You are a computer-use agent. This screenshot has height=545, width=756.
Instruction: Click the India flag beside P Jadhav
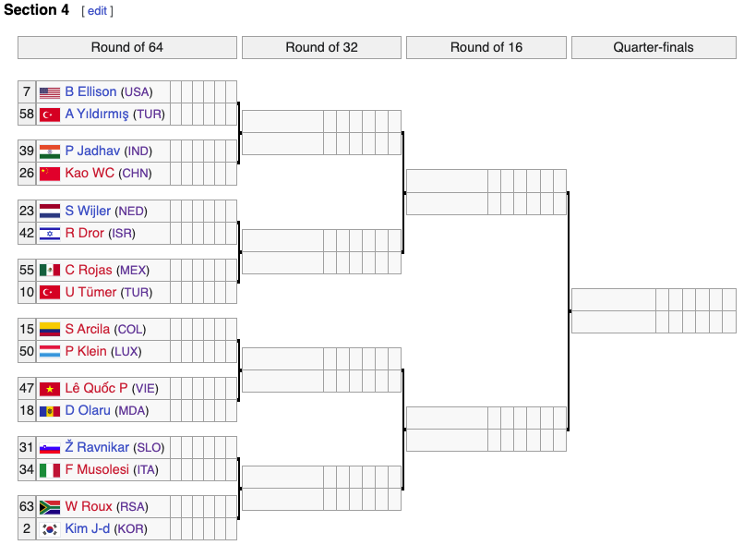50,151
